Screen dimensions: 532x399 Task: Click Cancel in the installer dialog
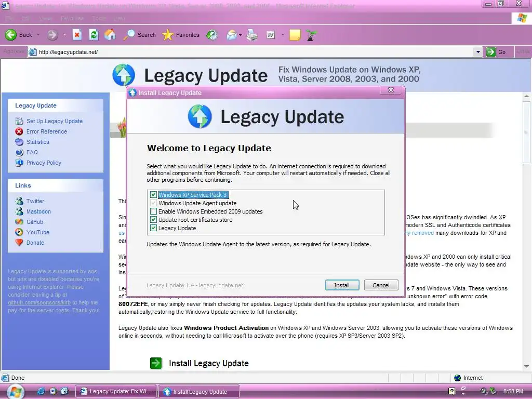(381, 285)
